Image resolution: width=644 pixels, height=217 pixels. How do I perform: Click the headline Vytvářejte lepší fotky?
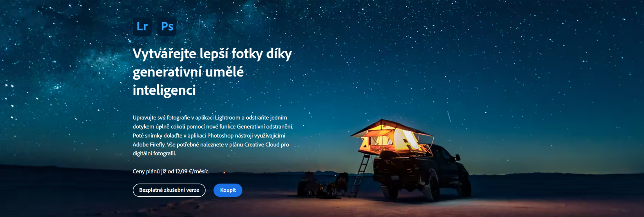pos(197,54)
